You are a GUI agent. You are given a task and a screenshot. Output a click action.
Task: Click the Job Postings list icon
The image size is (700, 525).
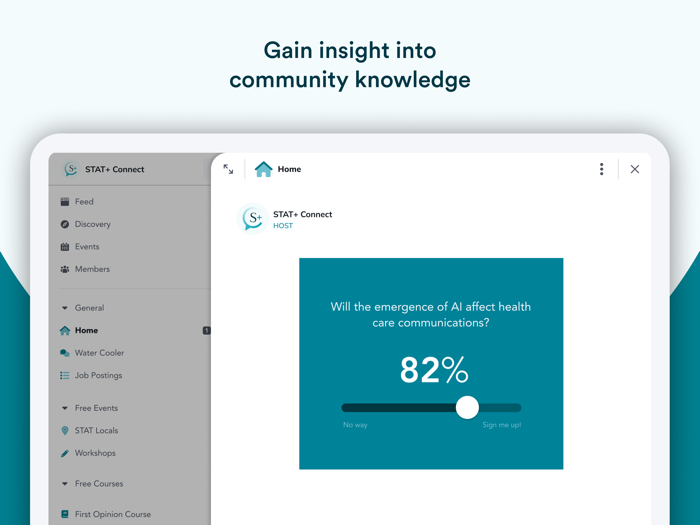pyautogui.click(x=65, y=375)
